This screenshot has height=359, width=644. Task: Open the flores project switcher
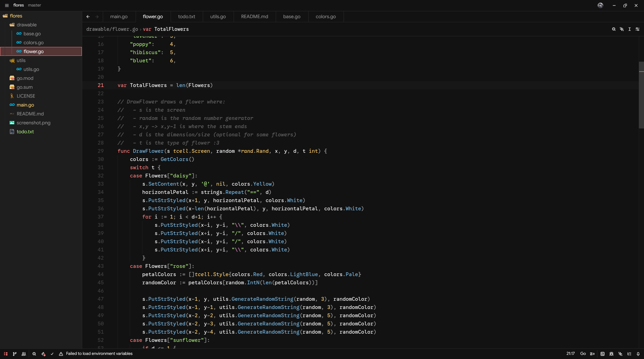(x=18, y=5)
